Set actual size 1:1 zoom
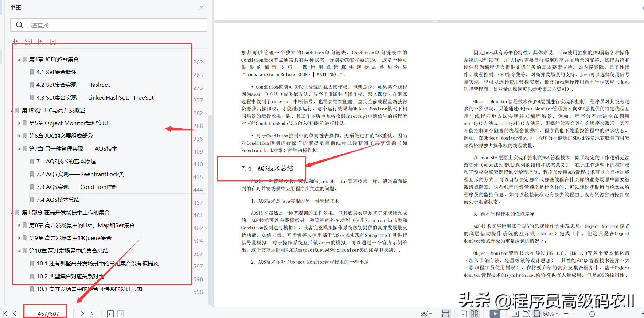This screenshot has width=644, height=318. (515, 314)
